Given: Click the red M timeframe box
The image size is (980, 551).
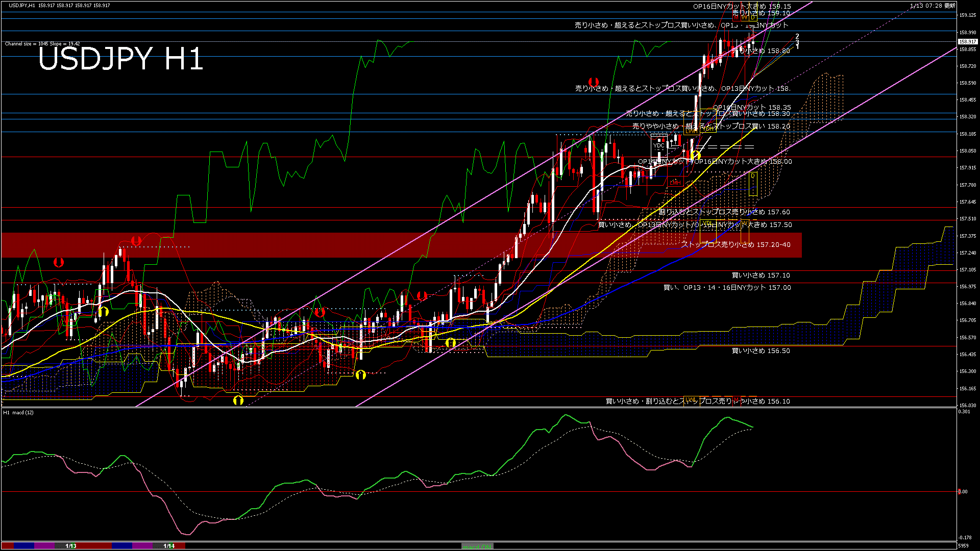Looking at the screenshot, I should click(736, 17).
